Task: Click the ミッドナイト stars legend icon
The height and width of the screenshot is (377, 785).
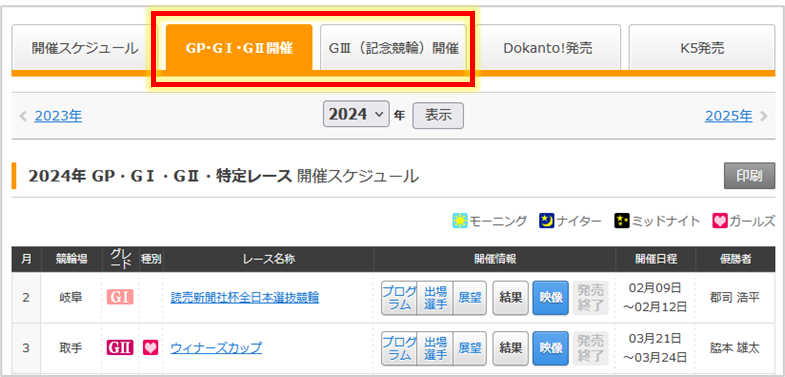Action: (x=621, y=220)
